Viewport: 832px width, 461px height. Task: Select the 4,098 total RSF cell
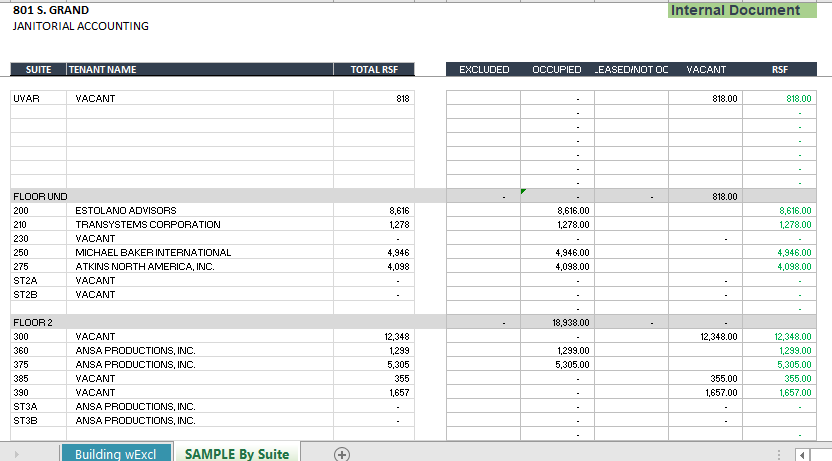(374, 266)
